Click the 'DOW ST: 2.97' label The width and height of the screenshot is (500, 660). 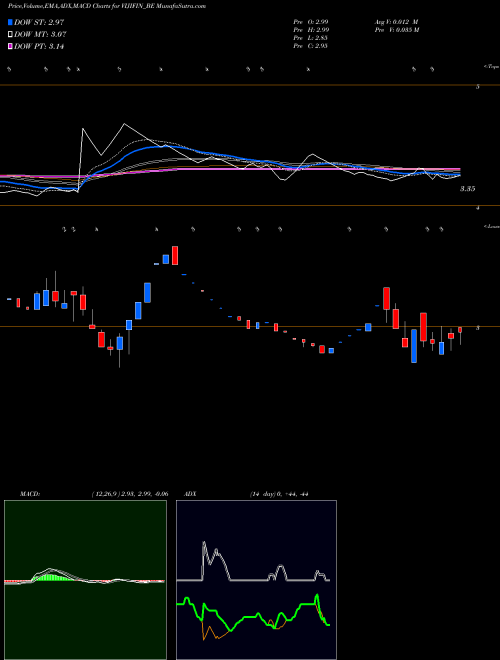point(39,22)
